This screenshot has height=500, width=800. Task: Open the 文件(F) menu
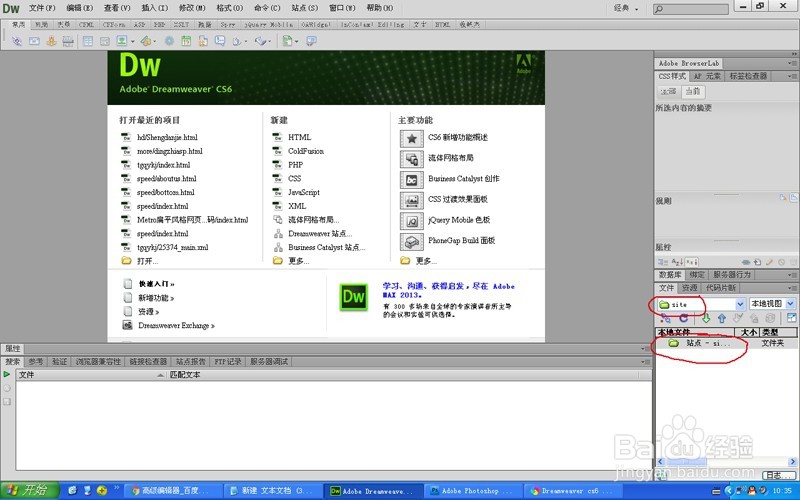[42, 8]
